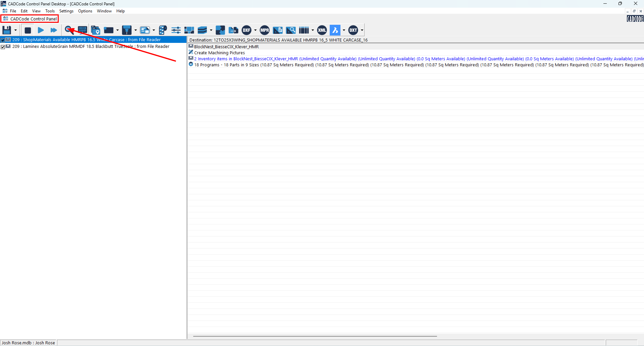The height and width of the screenshot is (346, 644).
Task: Select the CADCode Control Panel tab
Action: (x=30, y=19)
